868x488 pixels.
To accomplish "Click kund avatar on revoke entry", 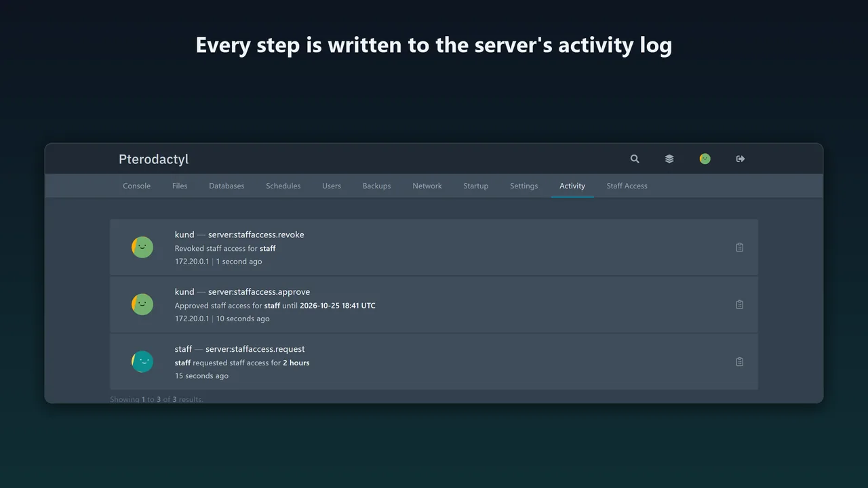I will pyautogui.click(x=142, y=247).
